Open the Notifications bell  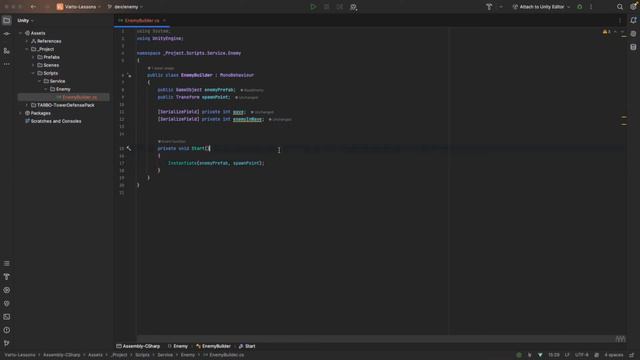(x=633, y=20)
